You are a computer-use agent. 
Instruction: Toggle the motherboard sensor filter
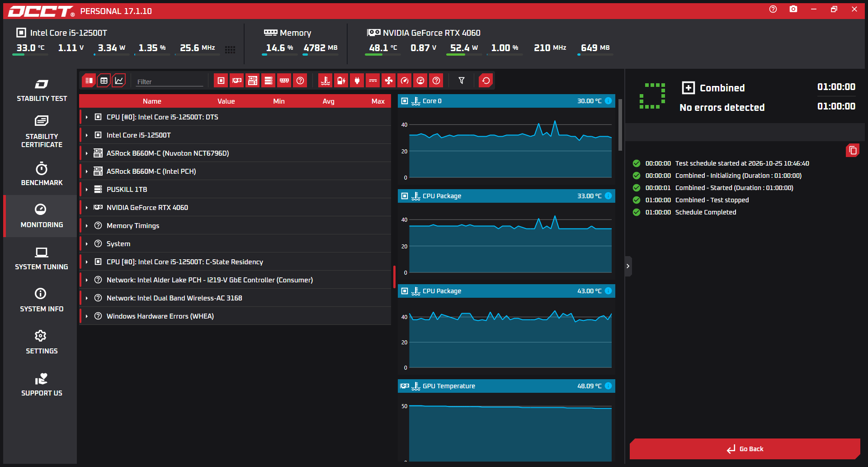click(x=253, y=81)
